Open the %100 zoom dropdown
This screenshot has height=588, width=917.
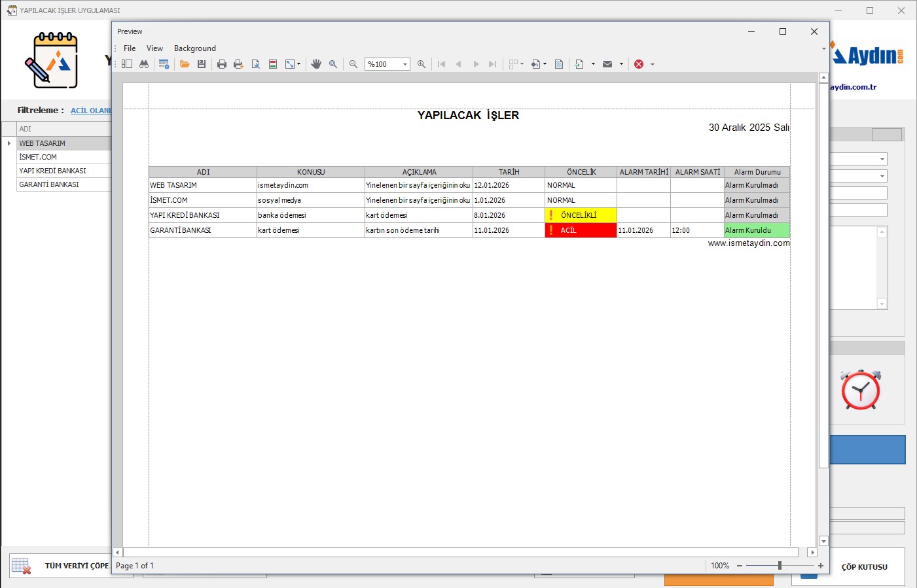click(405, 64)
